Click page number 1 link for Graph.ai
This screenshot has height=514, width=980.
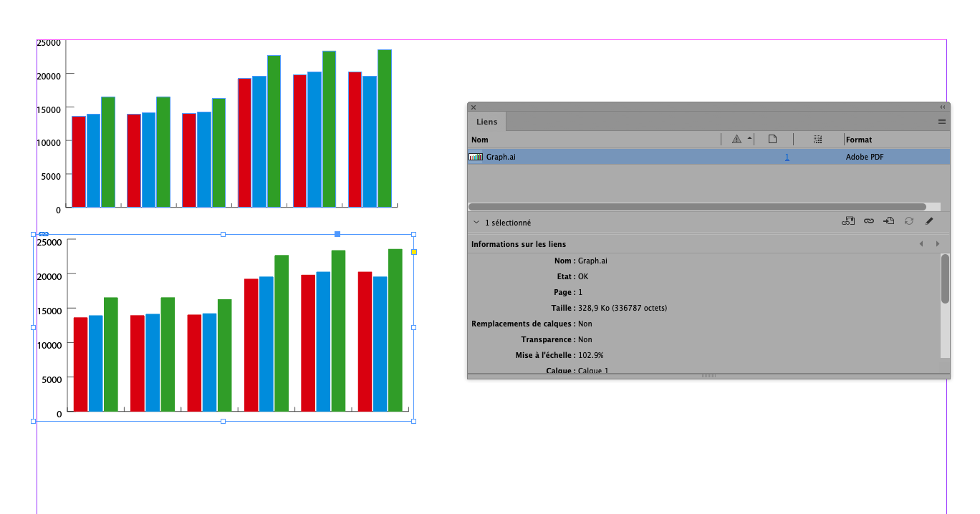tap(787, 157)
